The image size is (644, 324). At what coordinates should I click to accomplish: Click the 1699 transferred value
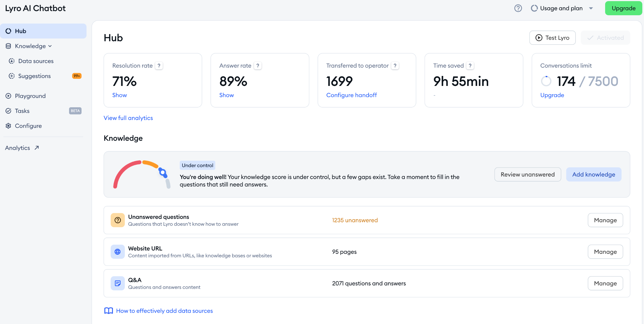339,81
